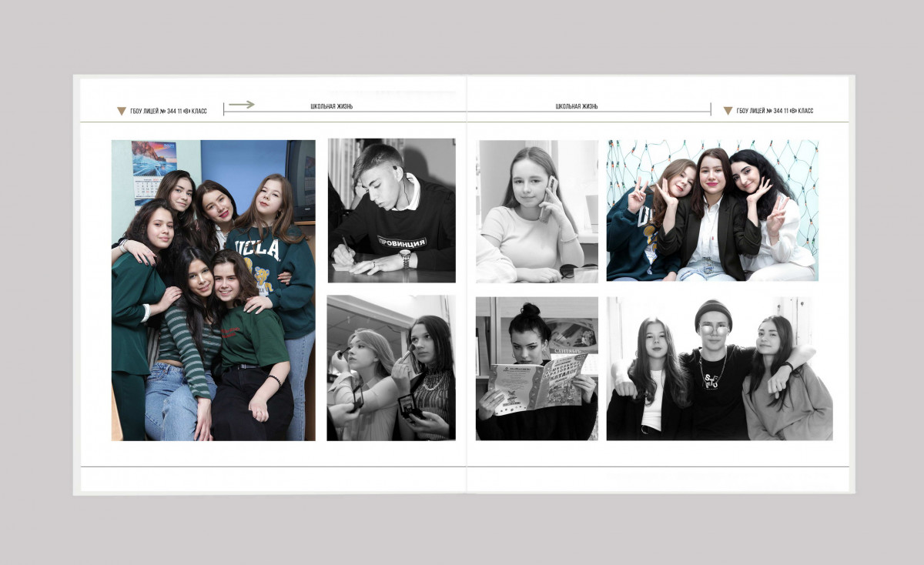Click the right-pointing arrow in left header
The height and width of the screenshot is (565, 924).
tap(241, 105)
